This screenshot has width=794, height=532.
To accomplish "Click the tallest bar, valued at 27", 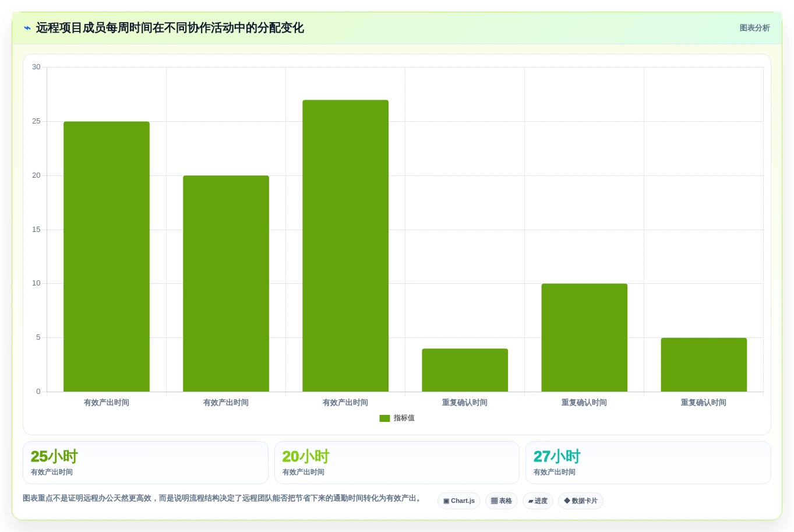I will click(x=345, y=246).
